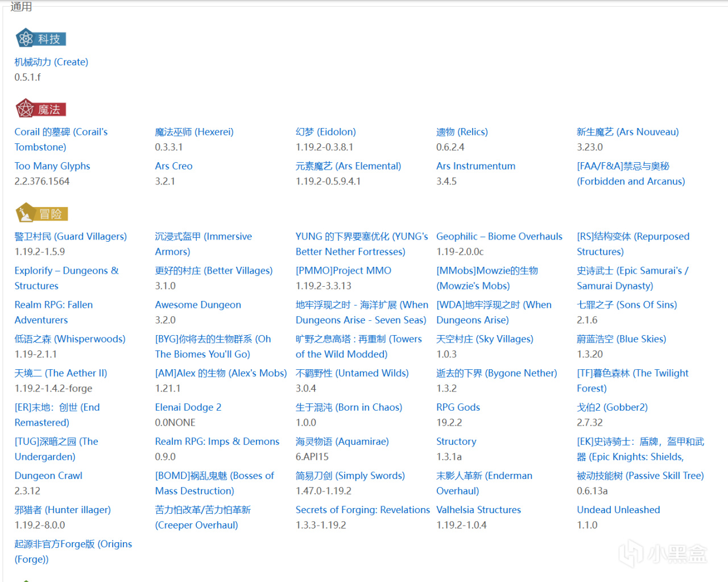728x582 pixels.
Task: Open the RPG Gods mod link
Action: (x=458, y=407)
